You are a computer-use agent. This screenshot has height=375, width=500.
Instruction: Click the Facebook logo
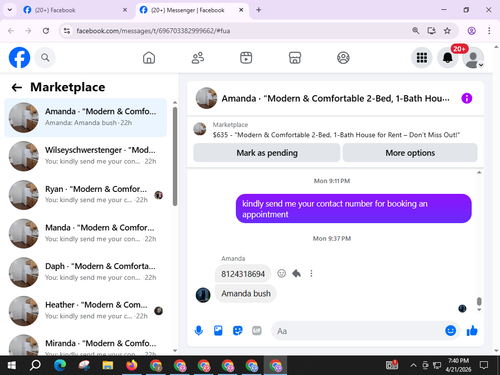coord(19,58)
